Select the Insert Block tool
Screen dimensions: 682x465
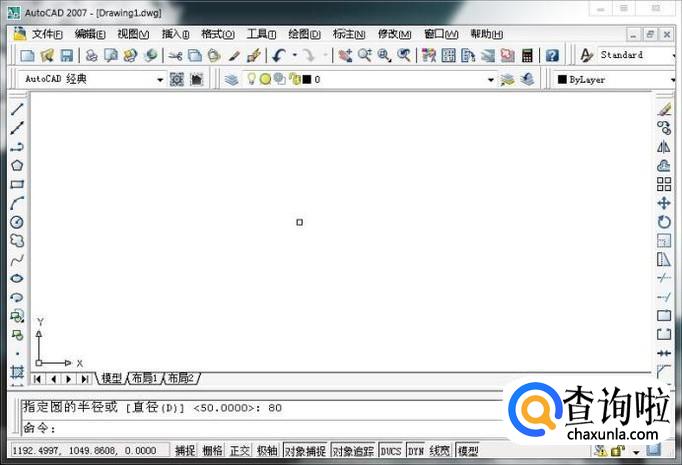click(17, 316)
